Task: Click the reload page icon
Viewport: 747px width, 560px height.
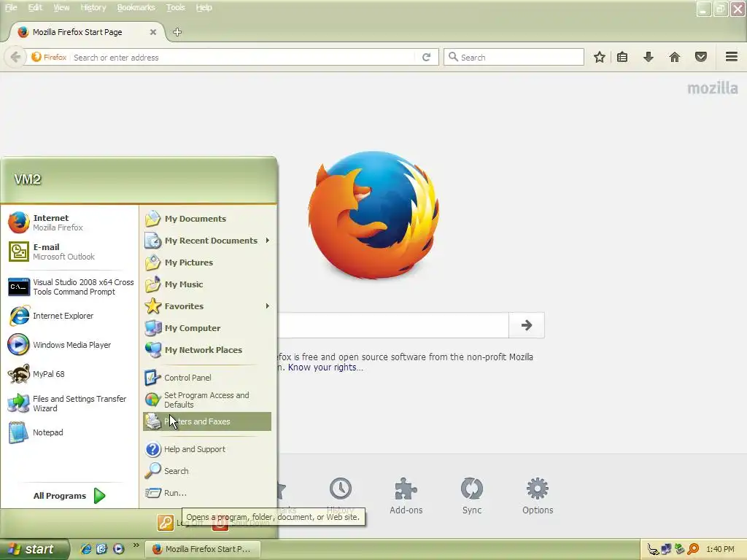Action: point(426,57)
